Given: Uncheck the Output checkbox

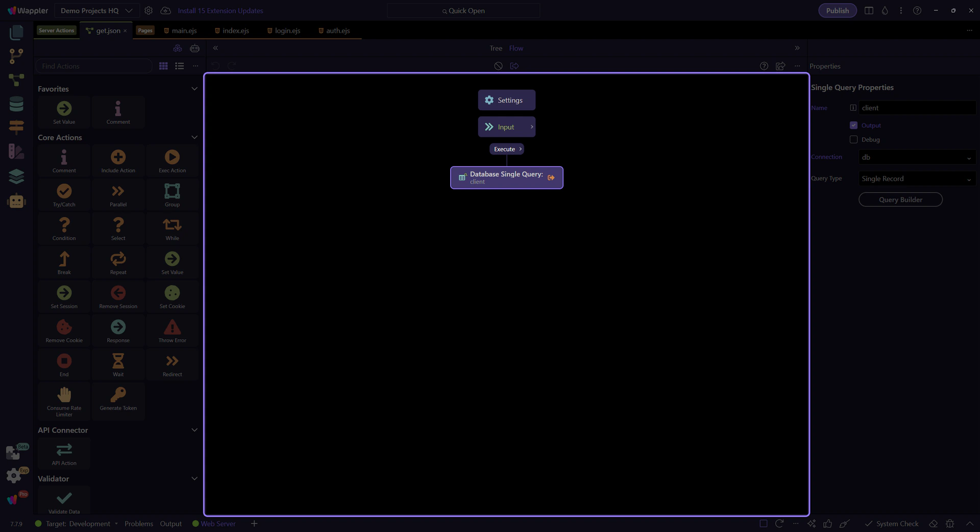Looking at the screenshot, I should click(853, 125).
